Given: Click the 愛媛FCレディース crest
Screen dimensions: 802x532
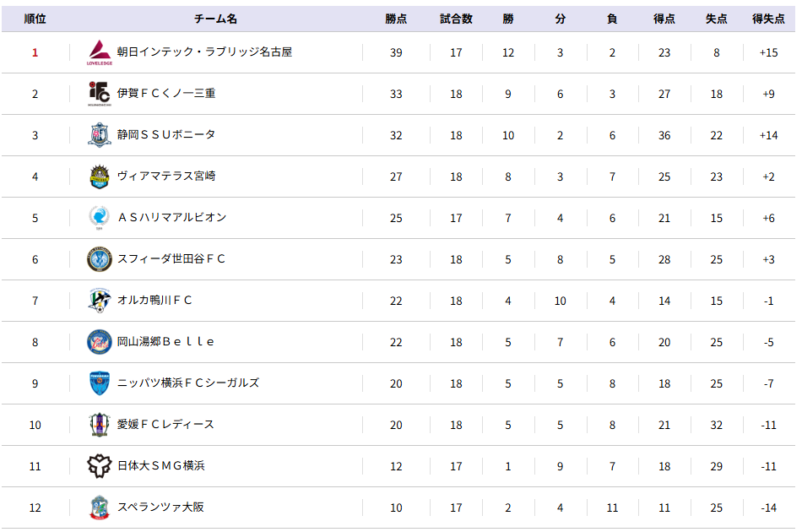Looking at the screenshot, I should tap(100, 425).
